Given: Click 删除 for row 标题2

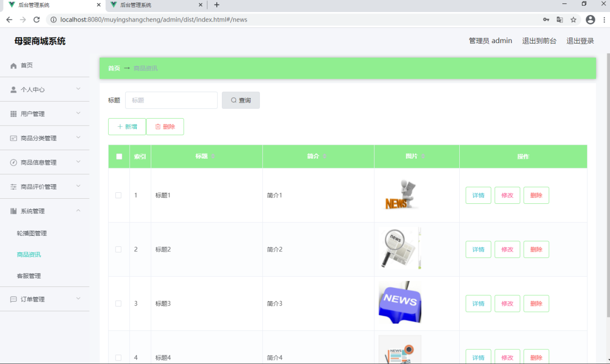Looking at the screenshot, I should 536,249.
